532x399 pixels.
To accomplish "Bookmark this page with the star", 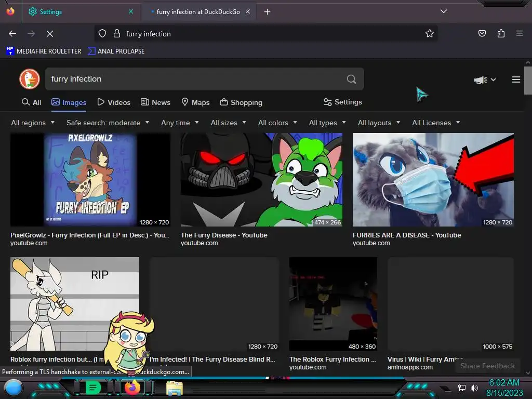I will coord(430,33).
